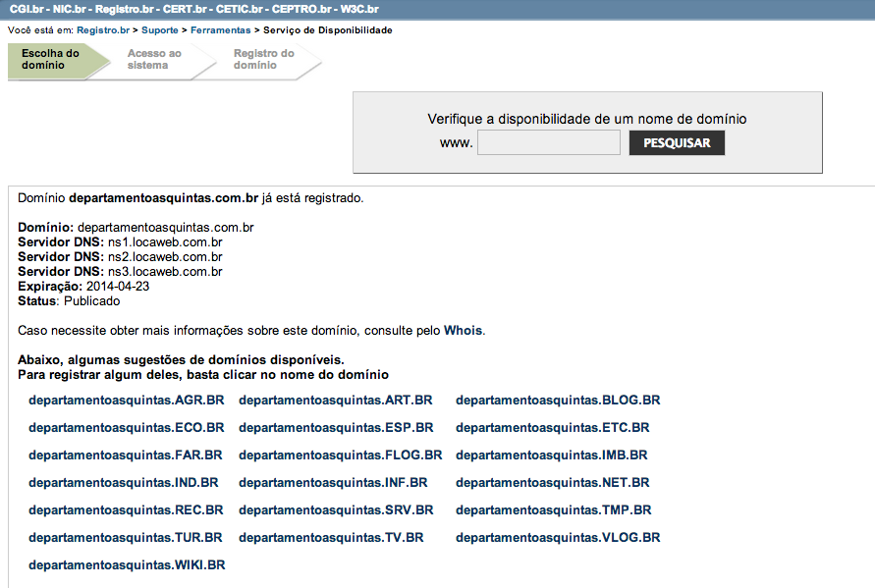Choose departamentoasquintas.FLOG.BR domain
Viewport: 875px width, 588px height.
coord(340,455)
